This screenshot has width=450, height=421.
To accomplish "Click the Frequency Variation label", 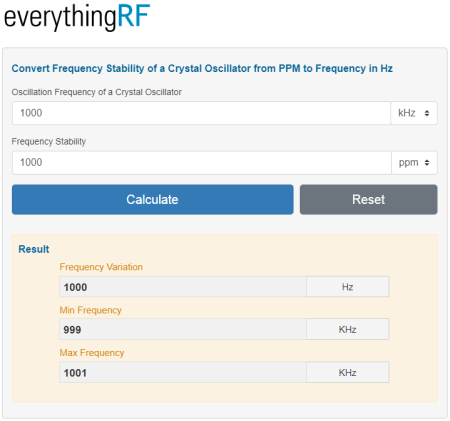I will tap(101, 267).
